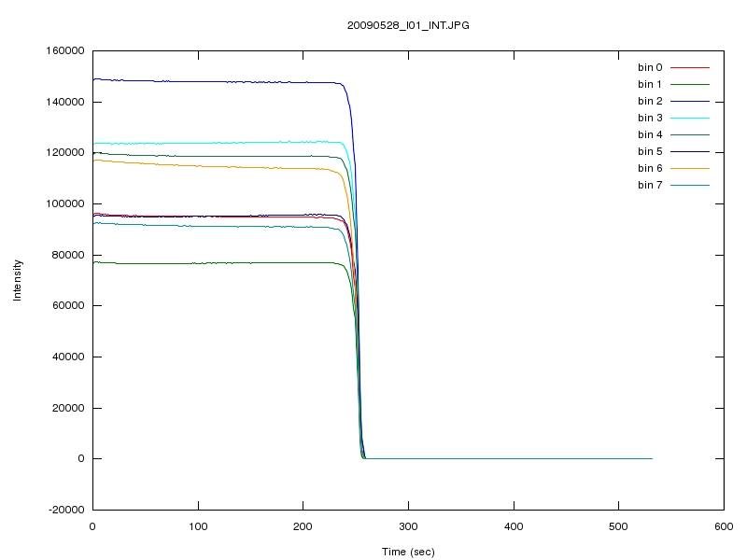Click the x-axis value 100
This screenshot has width=747, height=560.
[x=198, y=526]
